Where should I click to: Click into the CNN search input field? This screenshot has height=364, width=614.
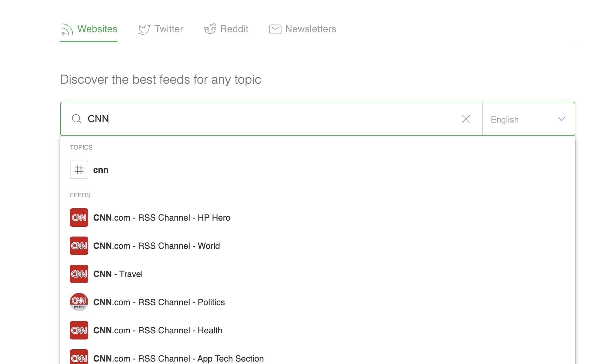click(271, 119)
